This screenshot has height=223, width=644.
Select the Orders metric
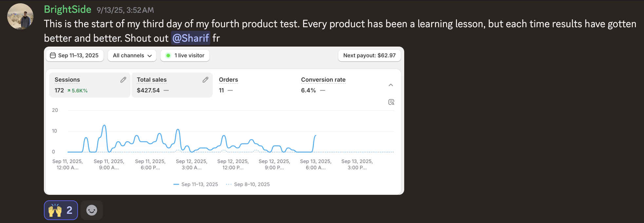click(228, 85)
